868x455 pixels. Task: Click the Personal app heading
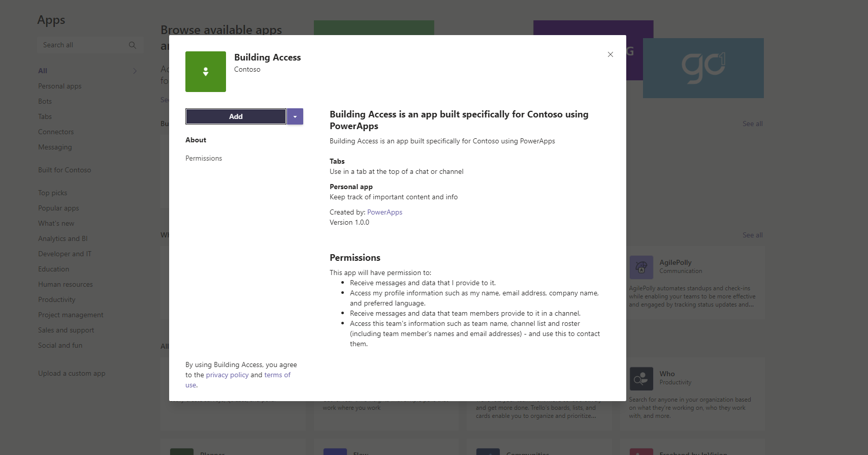351,187
